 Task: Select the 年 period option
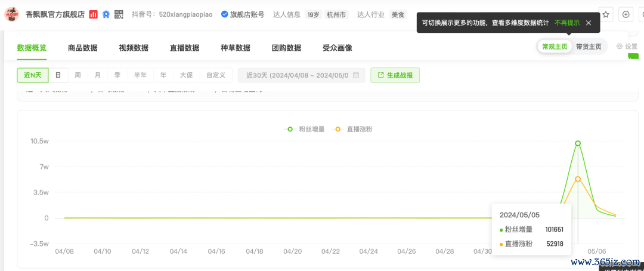pos(163,75)
